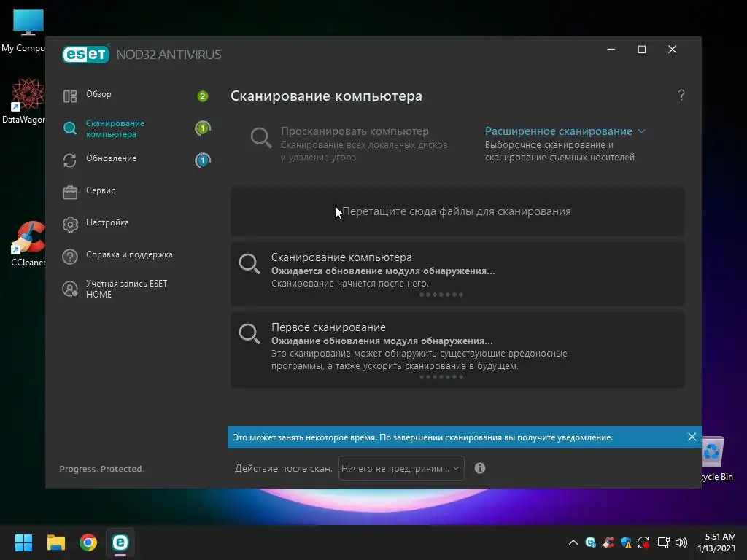Click Просканировать компьютер
The image size is (747, 560).
[355, 131]
